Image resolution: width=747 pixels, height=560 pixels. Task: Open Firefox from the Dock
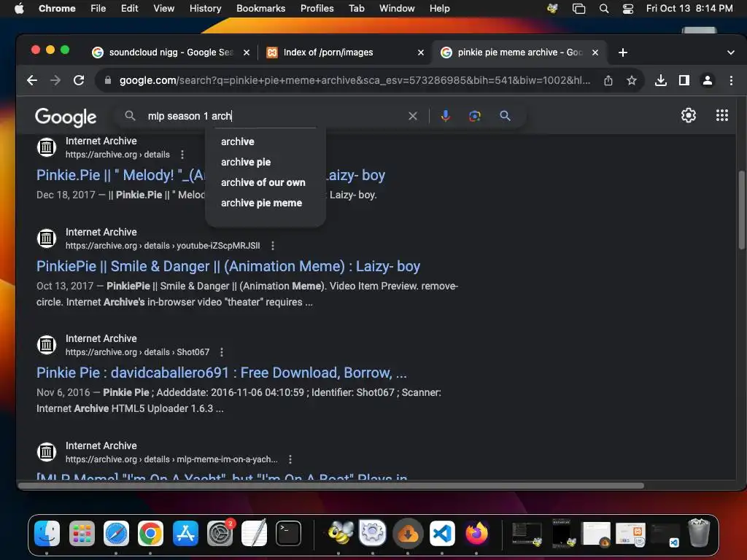[476, 533]
